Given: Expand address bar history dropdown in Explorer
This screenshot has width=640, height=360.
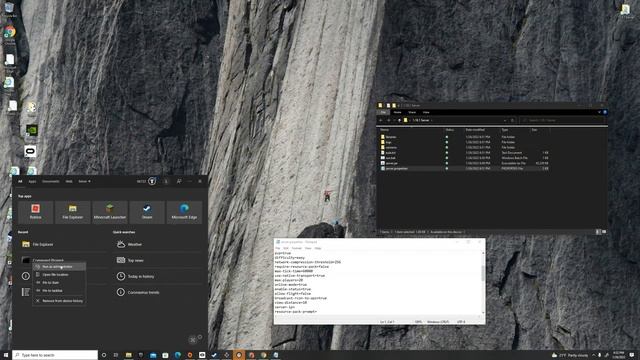Looking at the screenshot, I should (x=505, y=120).
